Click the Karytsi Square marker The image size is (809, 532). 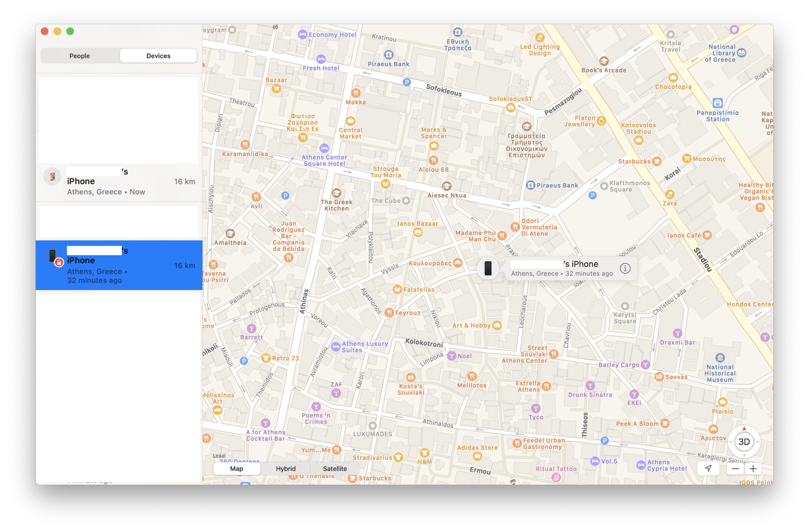[x=625, y=306]
